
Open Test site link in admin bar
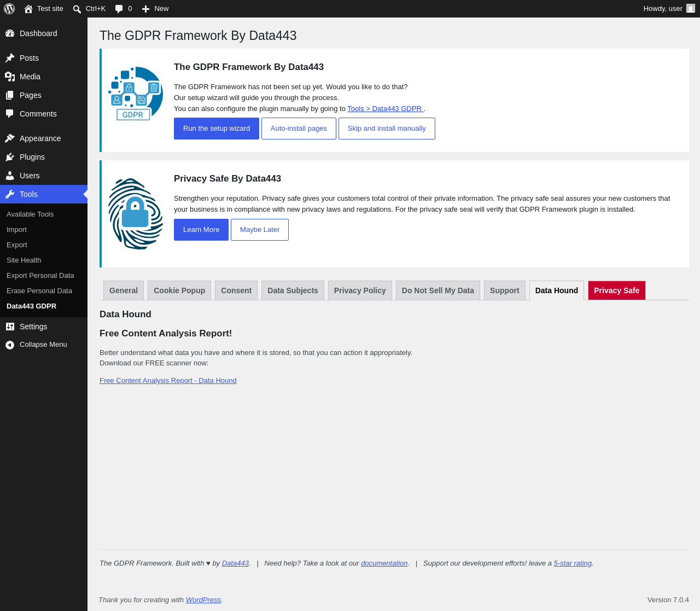[44, 9]
